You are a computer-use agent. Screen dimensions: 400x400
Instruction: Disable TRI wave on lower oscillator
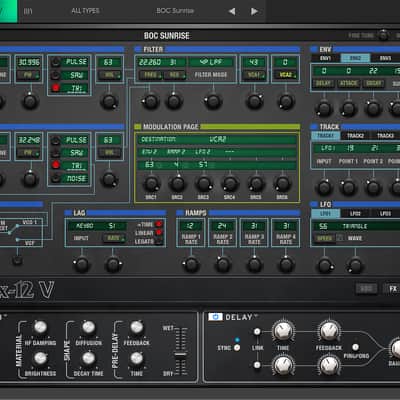click(56, 165)
